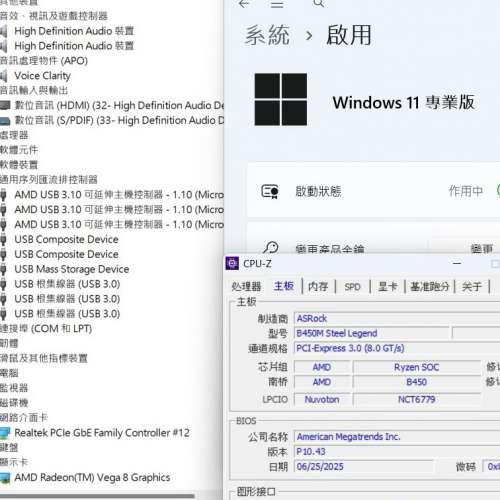Expand 連接埠 (COM 和 LPT) category

(x=46, y=329)
